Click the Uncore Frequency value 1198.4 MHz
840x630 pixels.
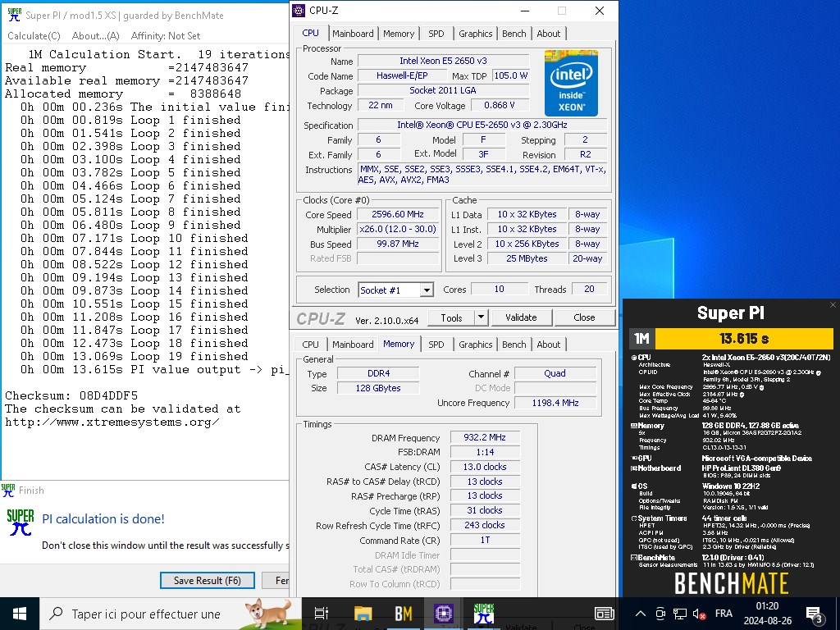555,403
